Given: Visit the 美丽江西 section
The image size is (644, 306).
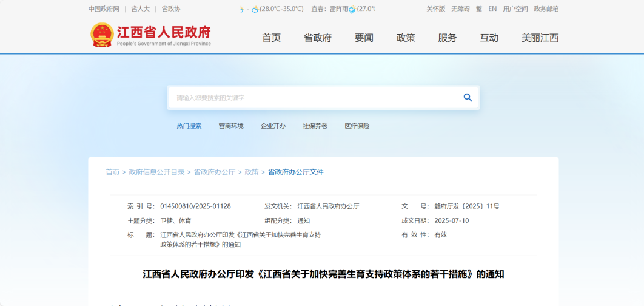Looking at the screenshot, I should [540, 38].
